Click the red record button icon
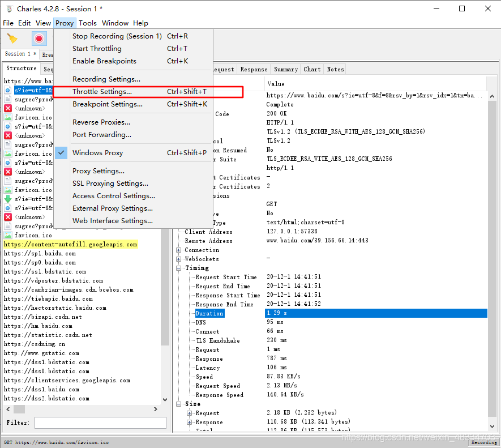The height and width of the screenshot is (448, 501). tap(39, 39)
